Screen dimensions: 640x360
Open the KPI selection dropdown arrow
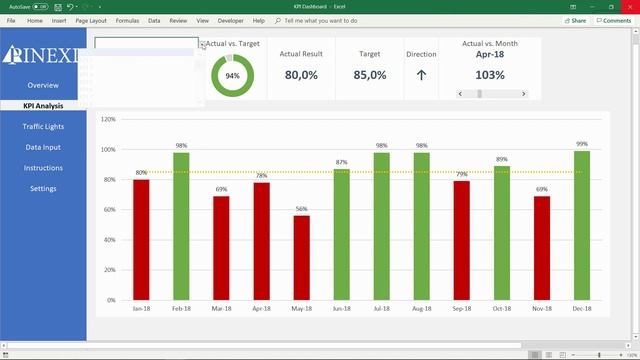[202, 44]
